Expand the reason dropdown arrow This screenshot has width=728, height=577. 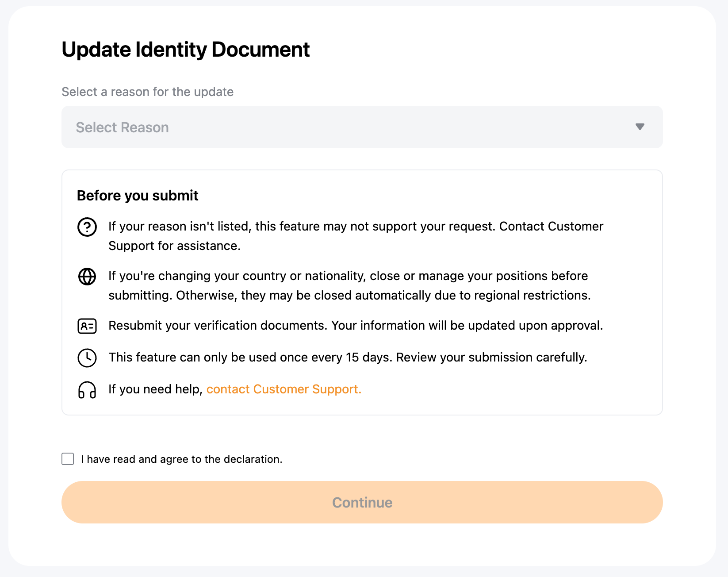click(640, 127)
